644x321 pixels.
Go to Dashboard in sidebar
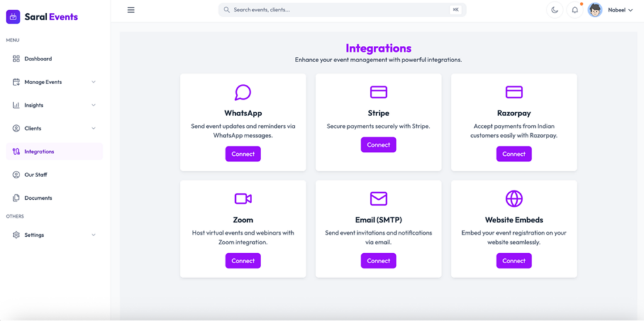(38, 59)
